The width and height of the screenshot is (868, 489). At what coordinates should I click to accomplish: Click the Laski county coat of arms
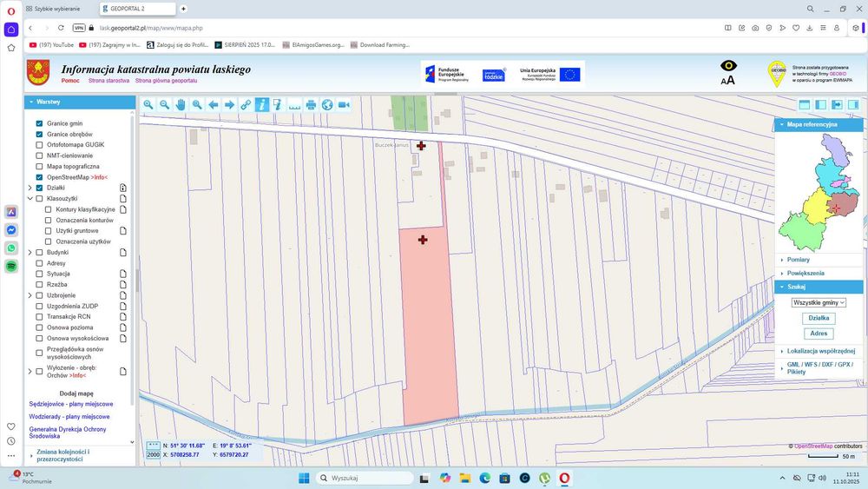pos(38,73)
